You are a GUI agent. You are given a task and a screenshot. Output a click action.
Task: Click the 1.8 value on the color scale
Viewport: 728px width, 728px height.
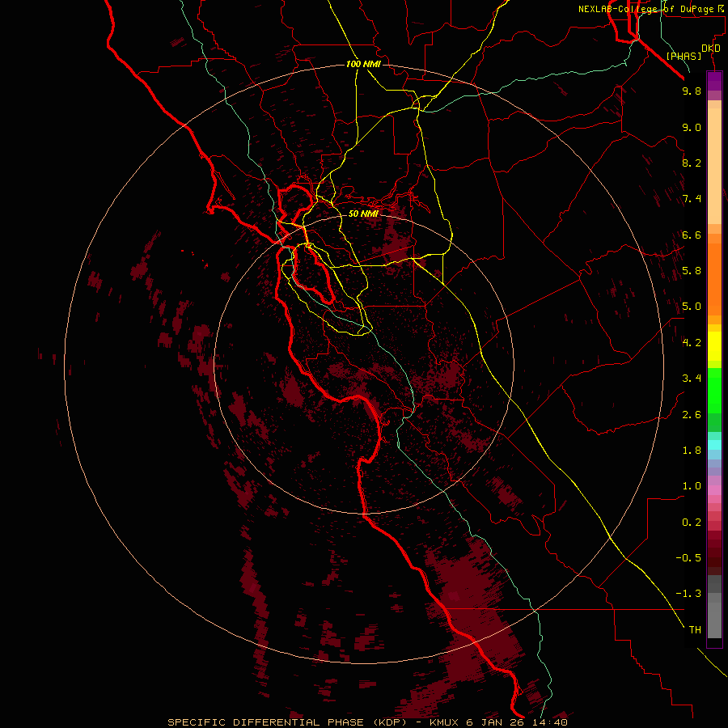(x=692, y=451)
